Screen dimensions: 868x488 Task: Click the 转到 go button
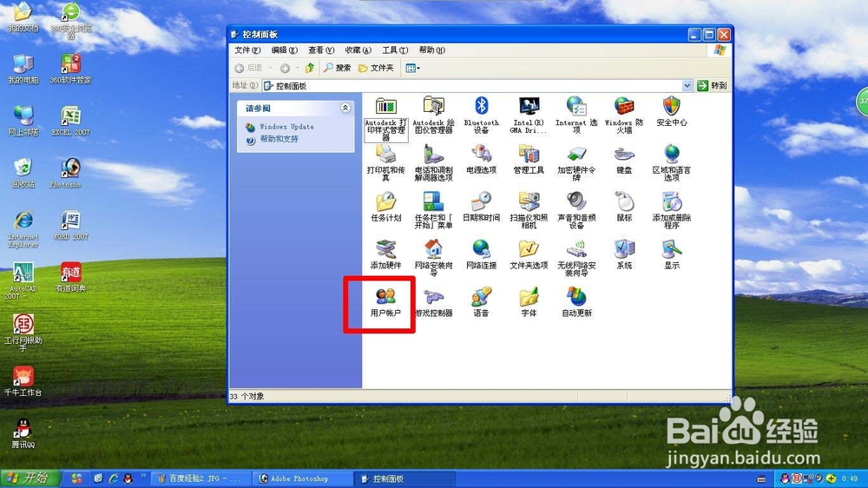pos(712,85)
